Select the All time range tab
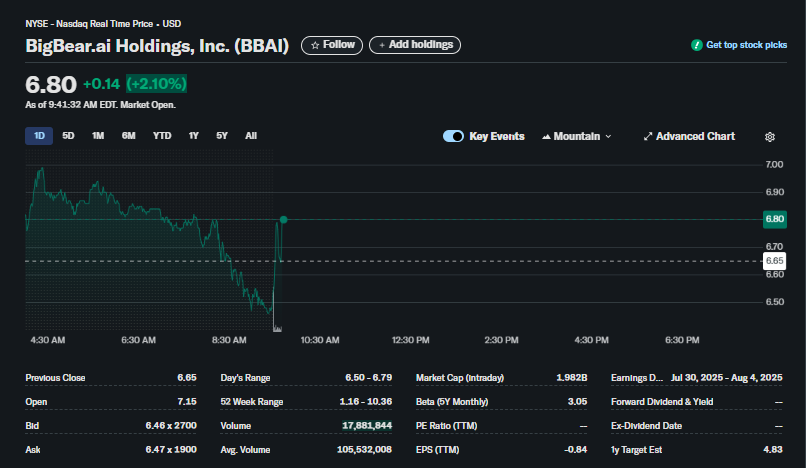The image size is (806, 468). [251, 136]
